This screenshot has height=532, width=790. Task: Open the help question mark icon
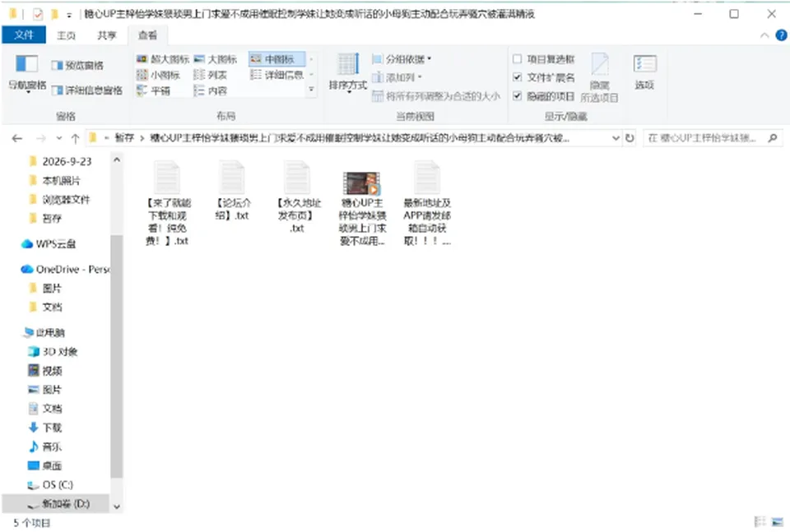(x=781, y=35)
